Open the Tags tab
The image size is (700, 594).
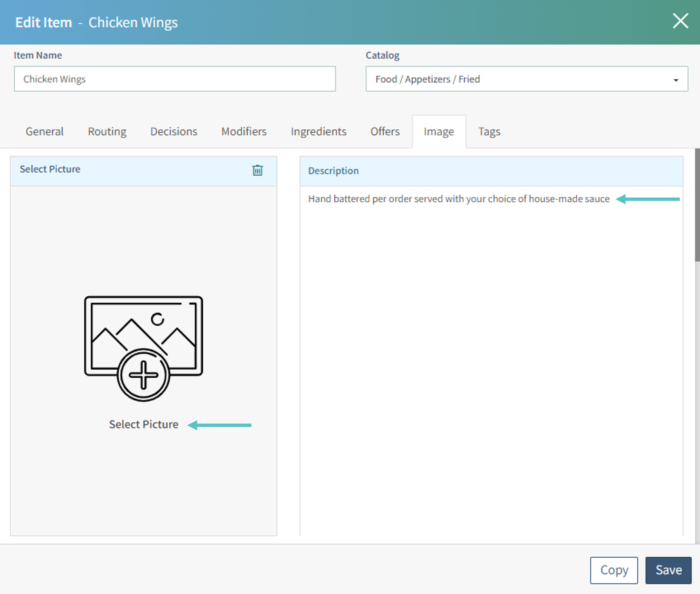coord(489,131)
